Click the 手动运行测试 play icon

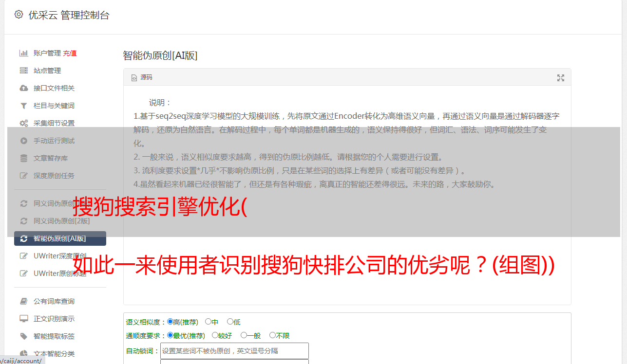click(23, 141)
